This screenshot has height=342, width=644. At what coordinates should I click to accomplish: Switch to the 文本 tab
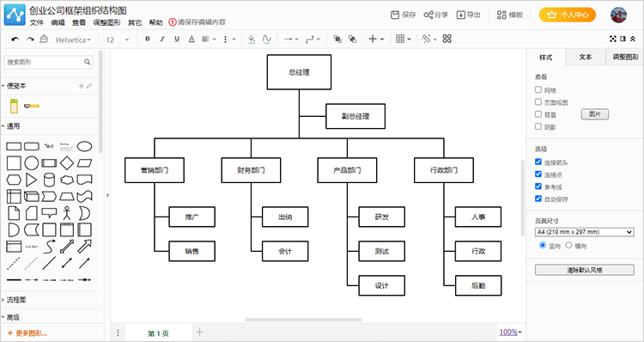tap(586, 57)
